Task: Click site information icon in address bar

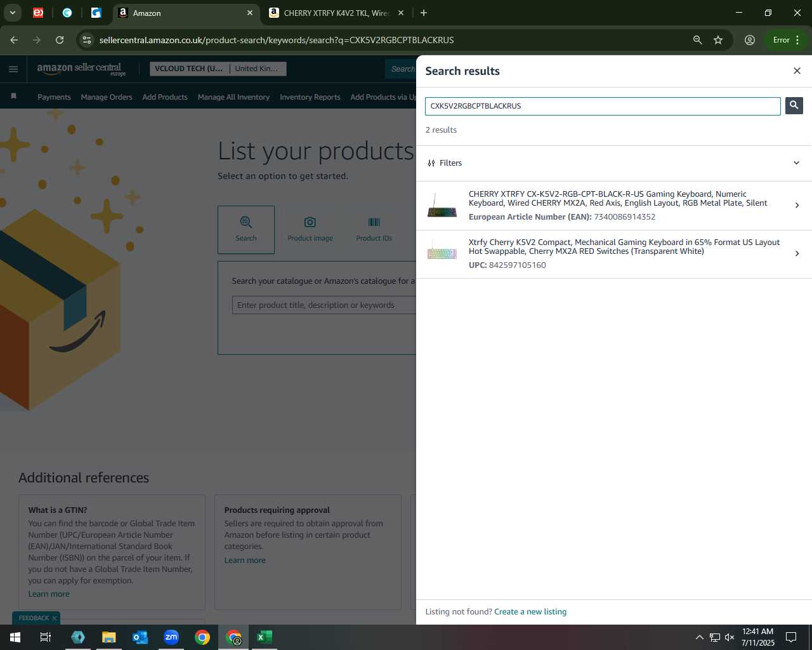Action: (87, 40)
